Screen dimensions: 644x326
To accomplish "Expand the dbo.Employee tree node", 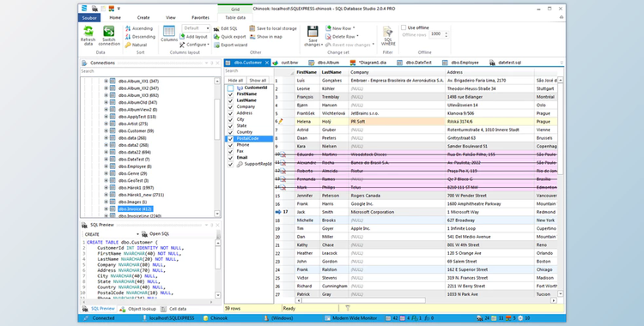I will pos(106,166).
